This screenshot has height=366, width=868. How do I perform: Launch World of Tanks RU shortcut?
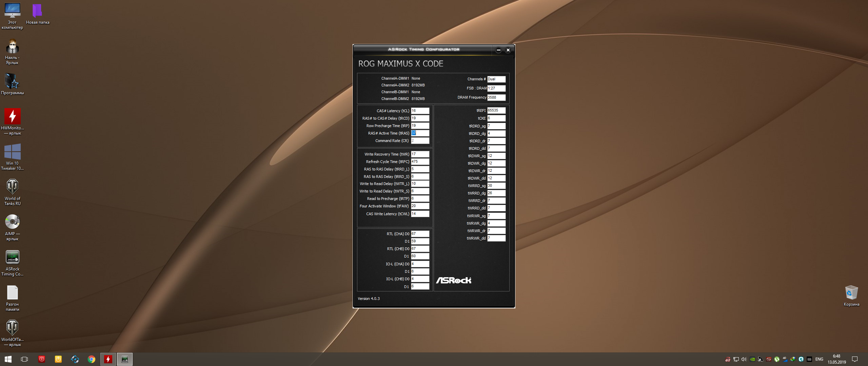click(13, 187)
